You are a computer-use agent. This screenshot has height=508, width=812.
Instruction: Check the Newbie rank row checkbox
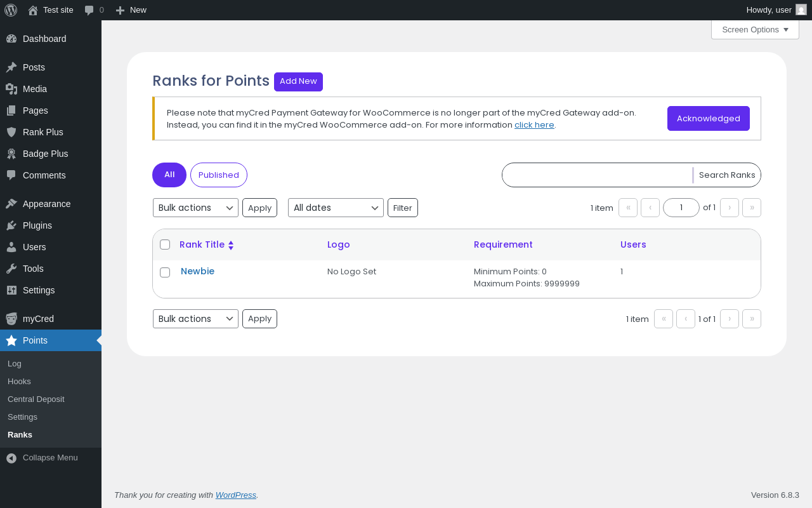(x=165, y=272)
